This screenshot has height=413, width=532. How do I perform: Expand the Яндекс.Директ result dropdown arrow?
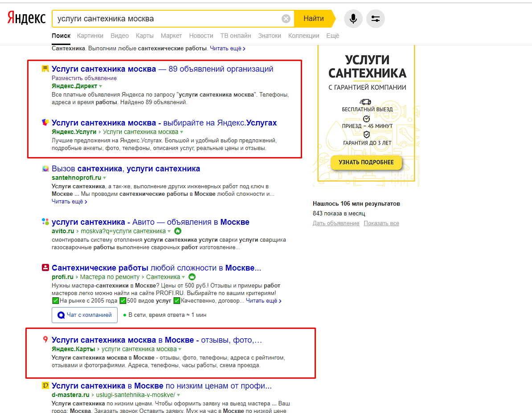[100, 86]
